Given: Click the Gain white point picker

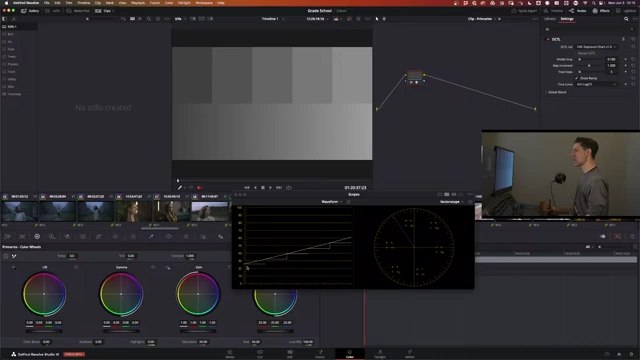Looking at the screenshot, I should pyautogui.click(x=168, y=267).
